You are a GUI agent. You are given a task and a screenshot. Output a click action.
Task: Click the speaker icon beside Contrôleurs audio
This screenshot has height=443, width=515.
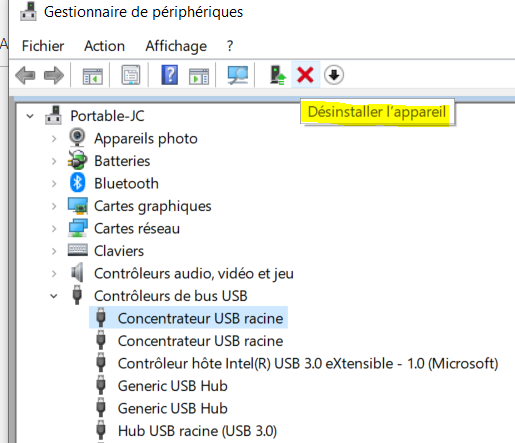[77, 273]
